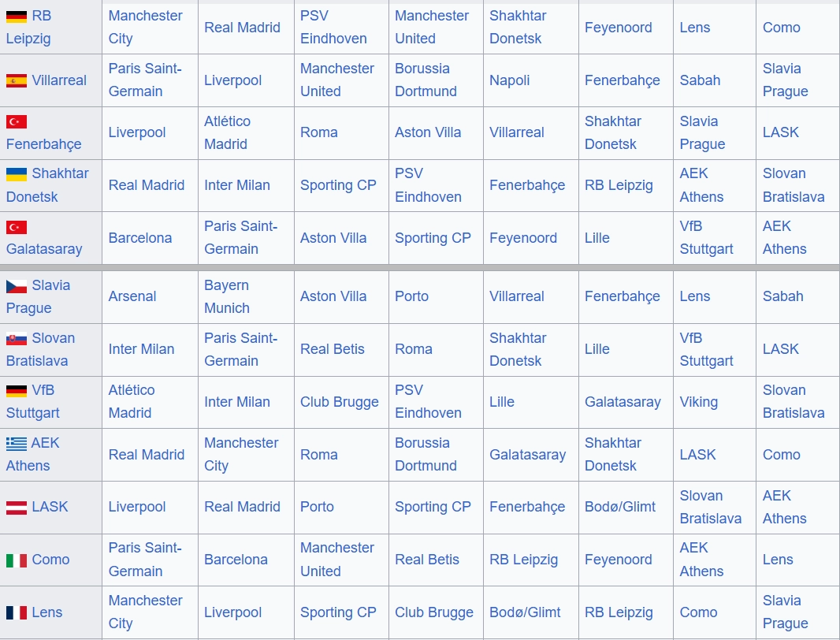Image resolution: width=840 pixels, height=640 pixels.
Task: Open Real Betis link in Slovan Bratislava row
Action: coord(333,349)
